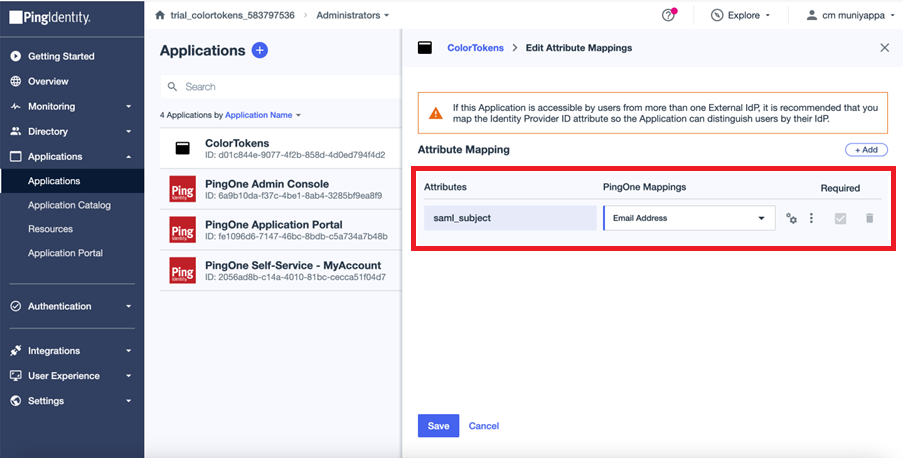Click the blue plus icon to add an application
This screenshot has height=458, width=903.
pos(260,50)
